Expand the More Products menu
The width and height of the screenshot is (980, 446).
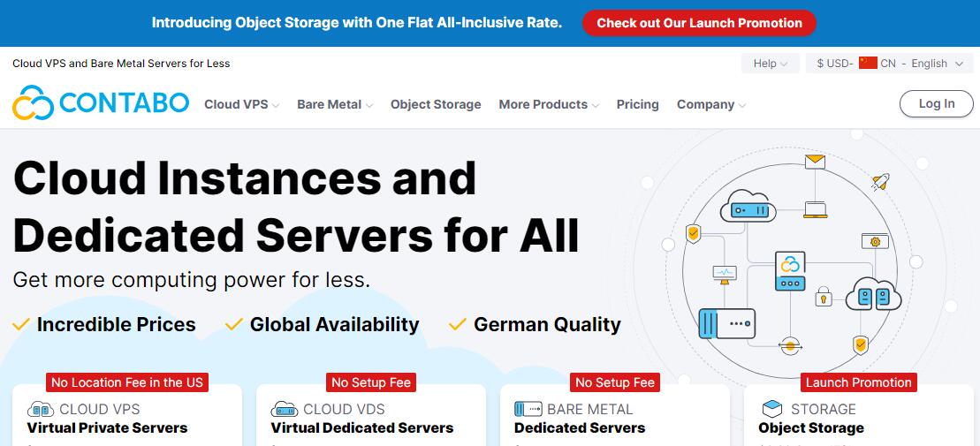pos(549,104)
